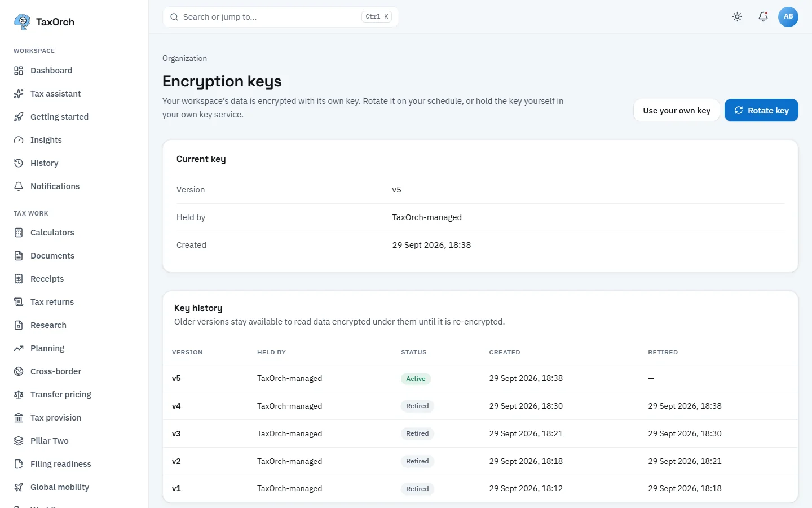Click the History clock icon

[19, 163]
